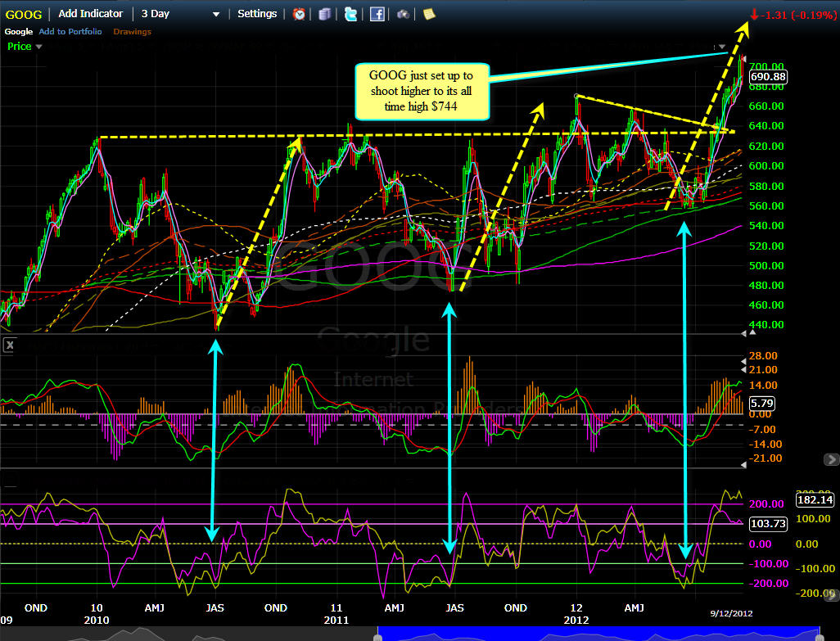Click the green Price label

20,47
